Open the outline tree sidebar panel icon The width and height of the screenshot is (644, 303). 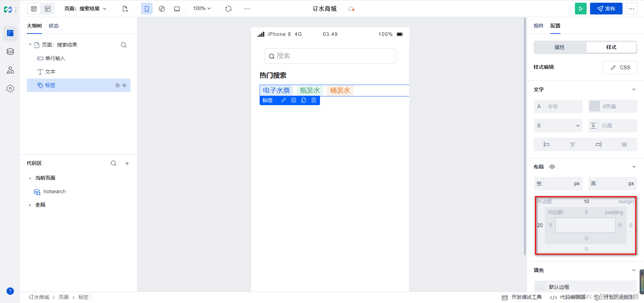click(10, 33)
